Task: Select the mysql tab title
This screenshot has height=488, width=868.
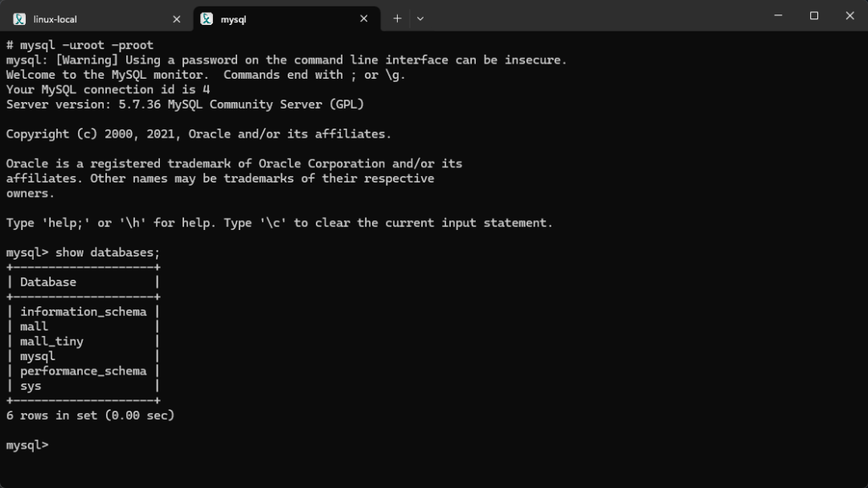Action: 233,19
